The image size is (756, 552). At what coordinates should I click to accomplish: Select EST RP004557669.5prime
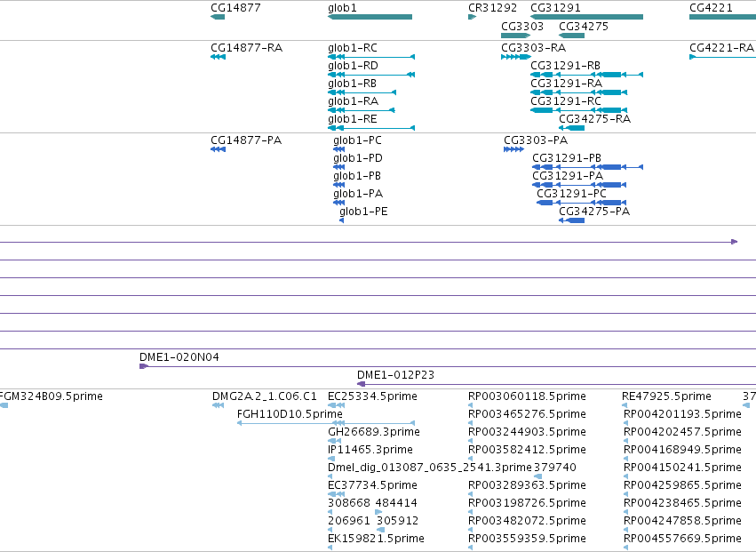(x=625, y=548)
